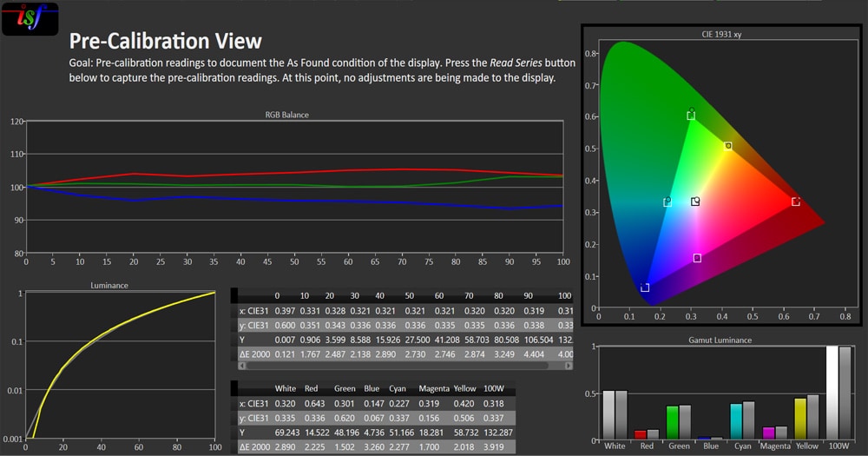The image size is (868, 456).
Task: Select the ΔE 2000 value 3.249
Action: pos(503,354)
